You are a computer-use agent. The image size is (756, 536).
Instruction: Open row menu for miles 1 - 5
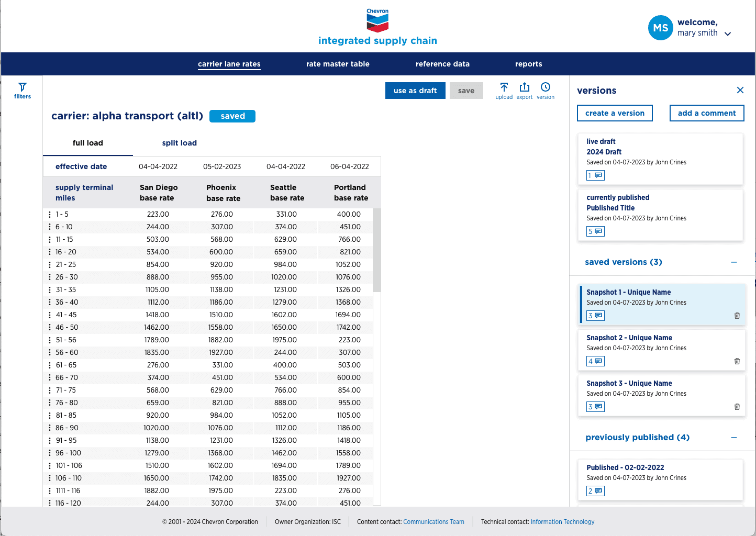coord(50,215)
